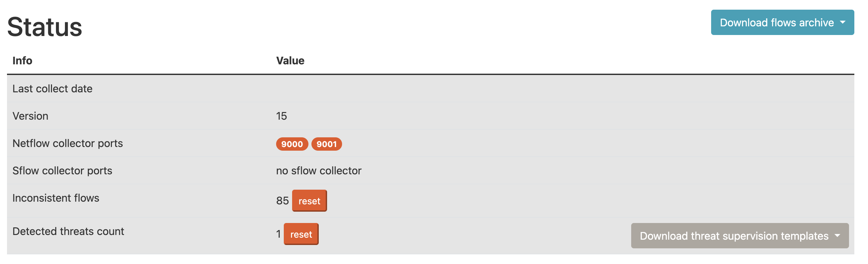This screenshot has height=264, width=868.
Task: Reset the Inconsistent flows counter
Action: coord(309,201)
